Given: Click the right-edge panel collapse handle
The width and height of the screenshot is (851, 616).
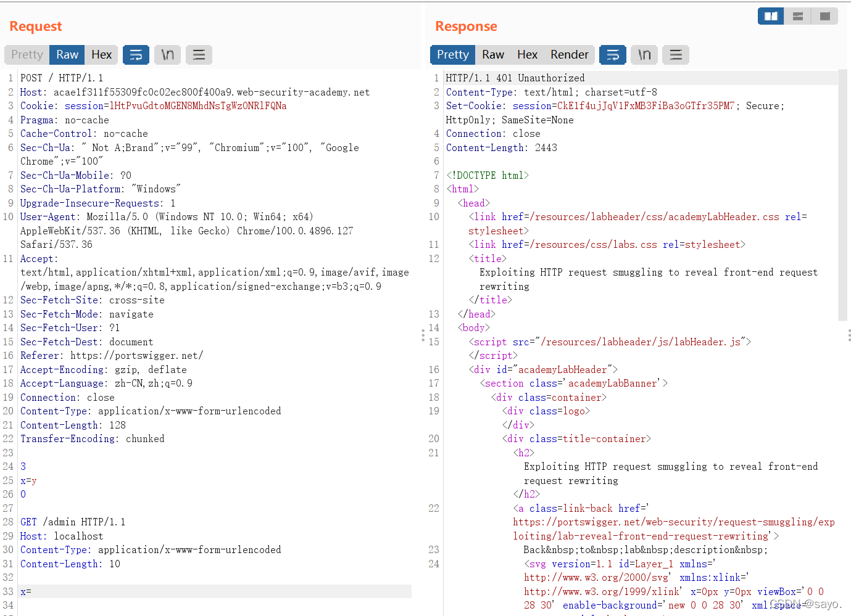Looking at the screenshot, I should coord(849,335).
